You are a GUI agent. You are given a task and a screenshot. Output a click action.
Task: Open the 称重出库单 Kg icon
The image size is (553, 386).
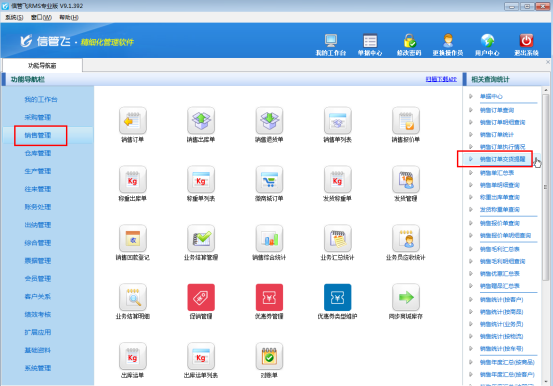pyautogui.click(x=133, y=179)
